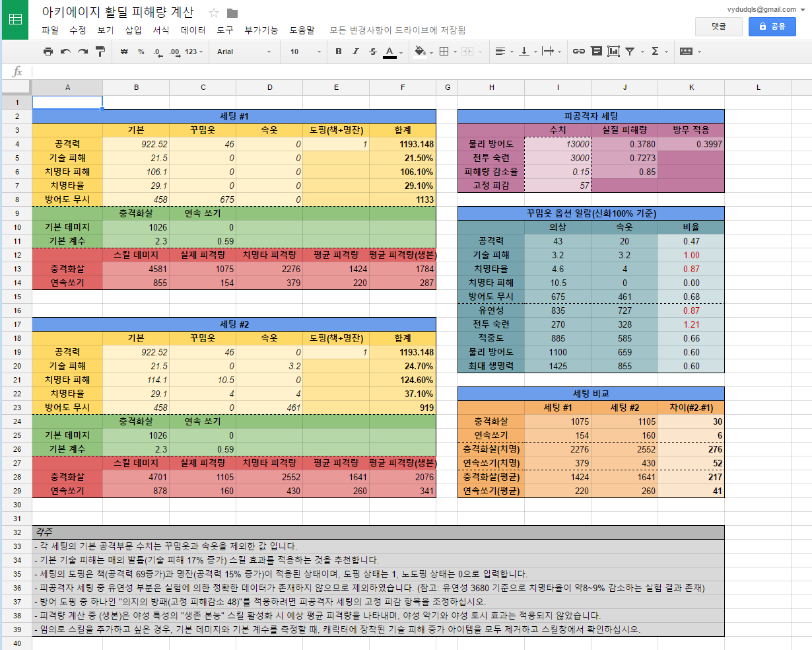Decrease decimal places
The image size is (812, 650).
[157, 52]
